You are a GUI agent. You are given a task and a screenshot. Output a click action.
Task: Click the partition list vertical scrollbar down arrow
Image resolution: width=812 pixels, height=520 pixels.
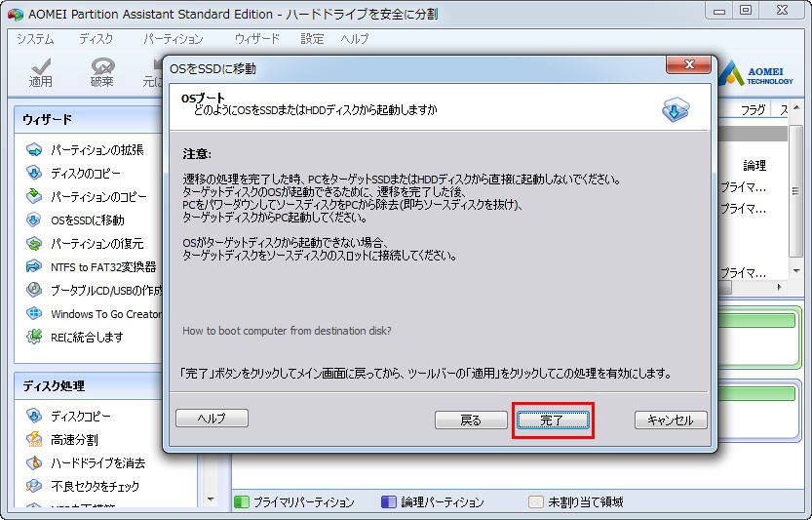(x=796, y=270)
